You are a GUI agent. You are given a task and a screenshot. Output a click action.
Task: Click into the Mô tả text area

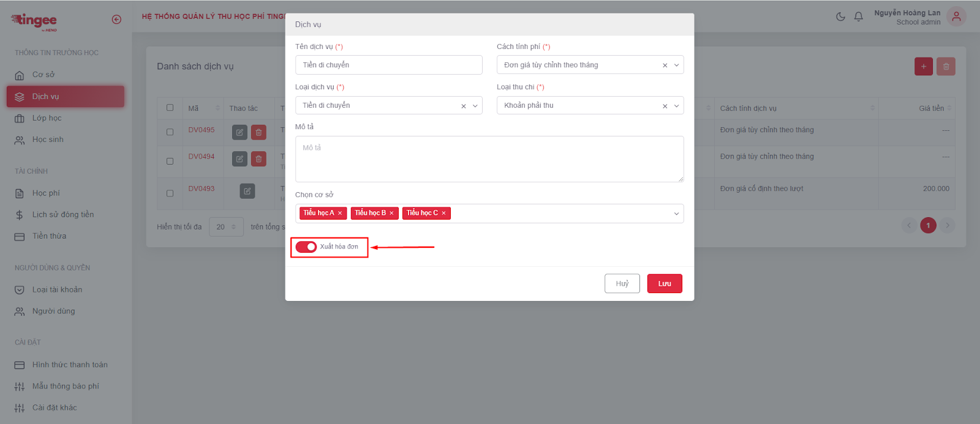[489, 159]
